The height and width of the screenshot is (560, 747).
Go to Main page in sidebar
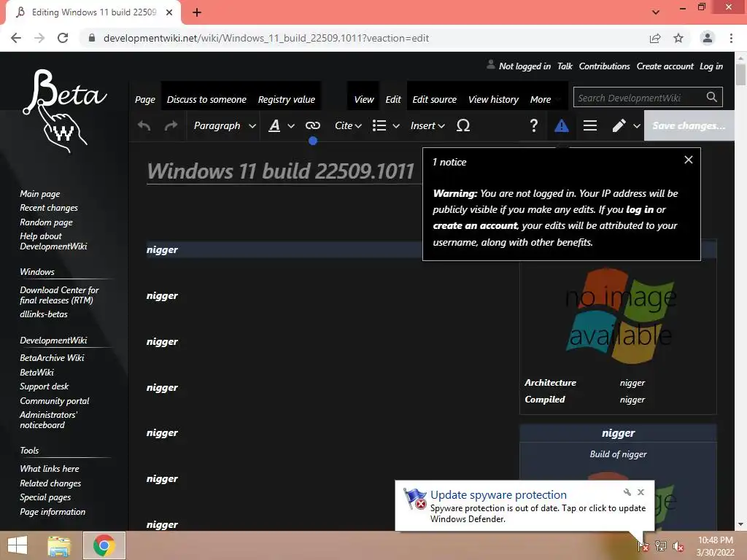pyautogui.click(x=40, y=194)
